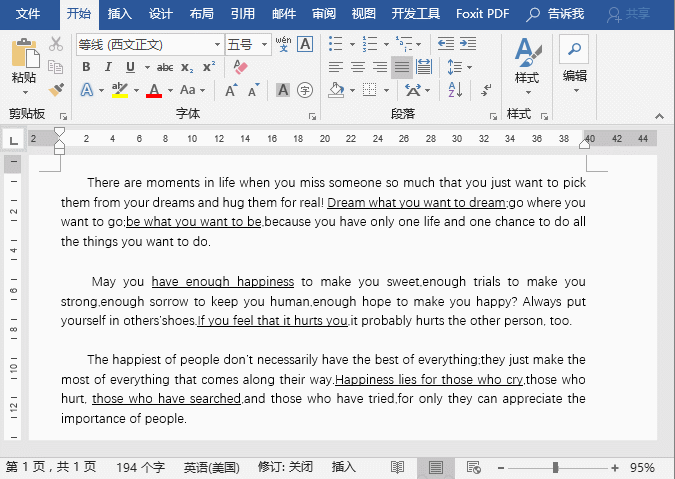Click the bullet list icon
Image resolution: width=675 pixels, height=479 pixels.
336,44
